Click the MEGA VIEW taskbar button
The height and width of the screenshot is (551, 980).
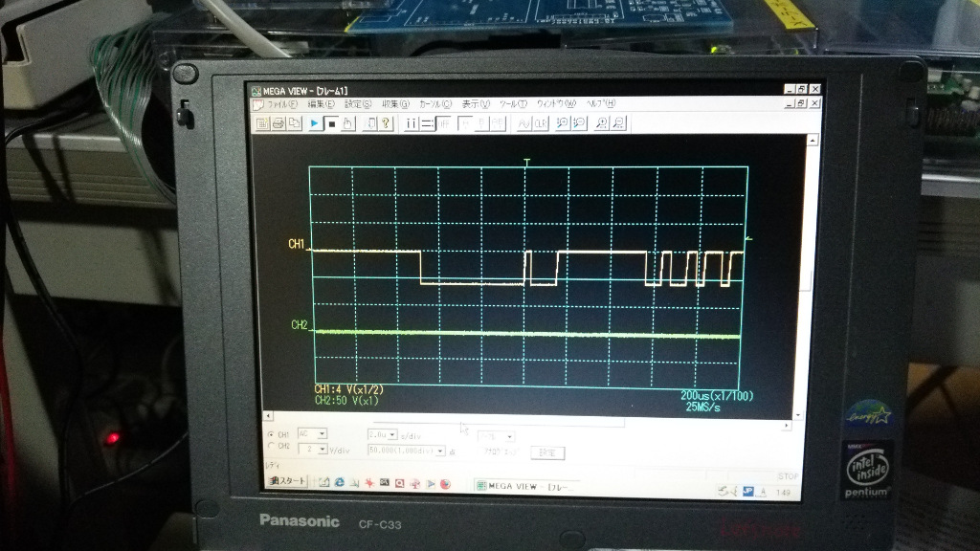(x=528, y=486)
